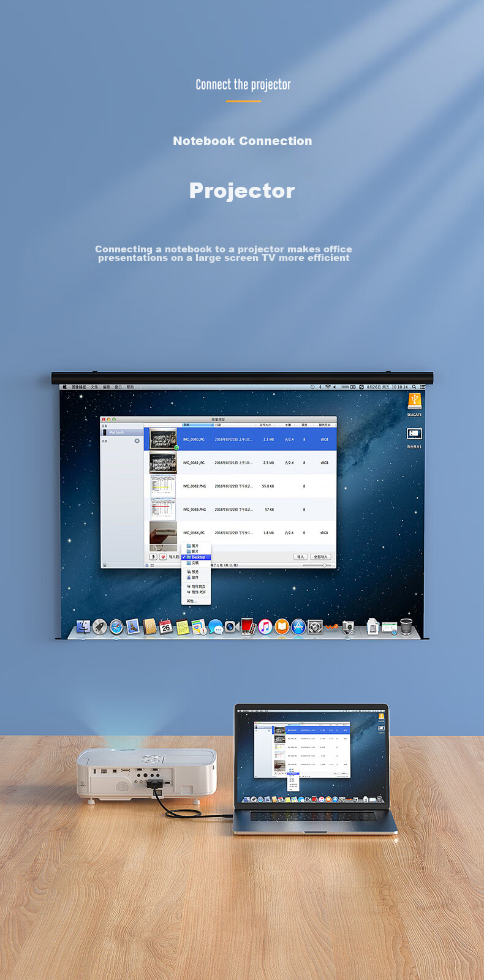The image size is (484, 980).
Task: Open Spotlight search magnifier on projection
Action: pyautogui.click(x=414, y=387)
